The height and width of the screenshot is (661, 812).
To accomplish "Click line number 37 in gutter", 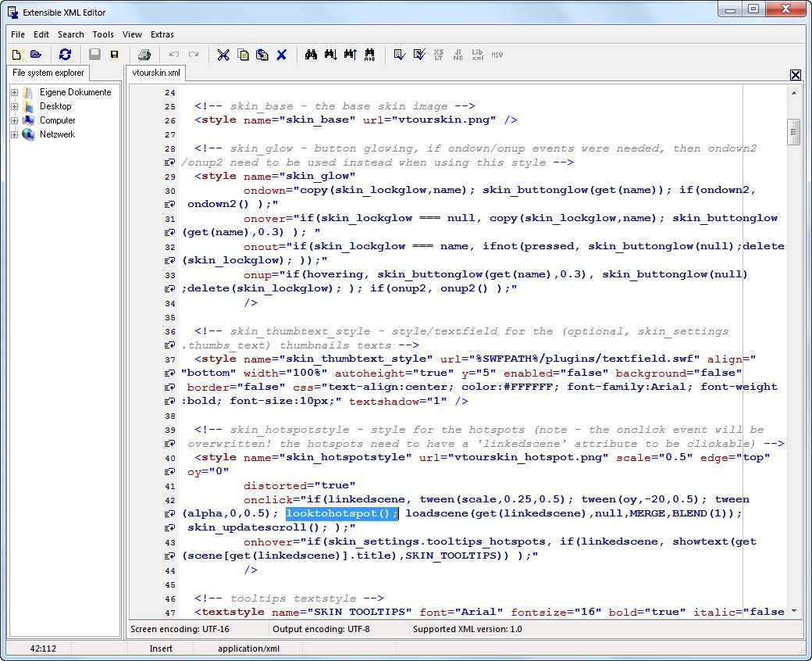I will click(x=170, y=359).
